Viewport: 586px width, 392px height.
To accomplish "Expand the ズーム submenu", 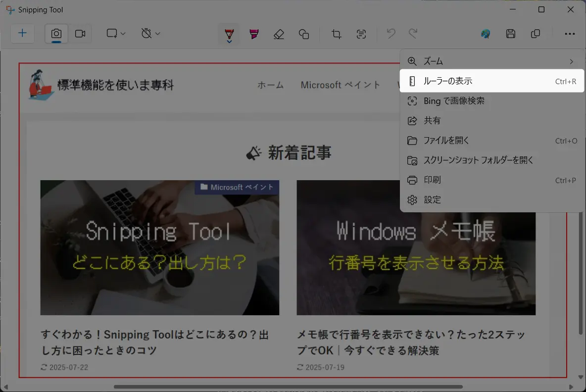I will pos(491,61).
